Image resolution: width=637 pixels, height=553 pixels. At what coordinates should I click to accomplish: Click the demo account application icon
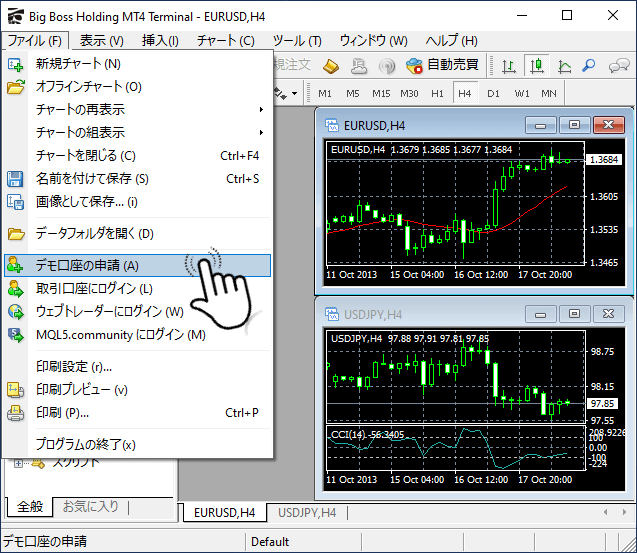point(15,265)
